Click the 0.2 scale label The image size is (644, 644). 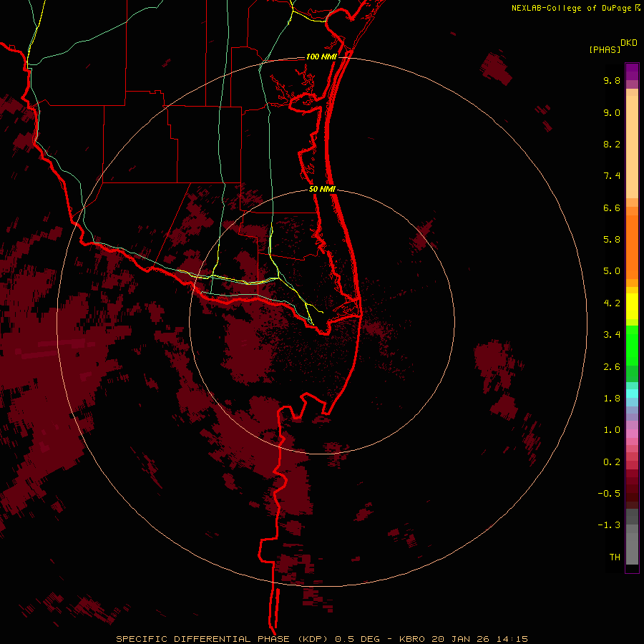[x=612, y=462]
